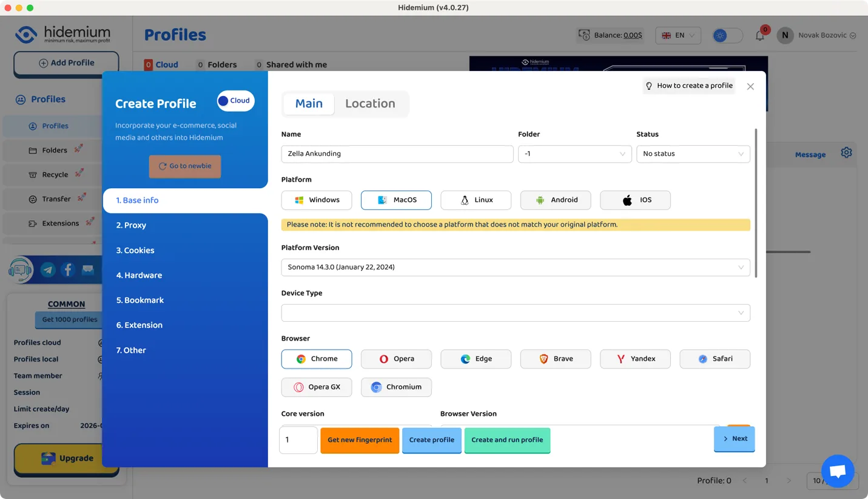Click the headset support icon

(x=21, y=270)
